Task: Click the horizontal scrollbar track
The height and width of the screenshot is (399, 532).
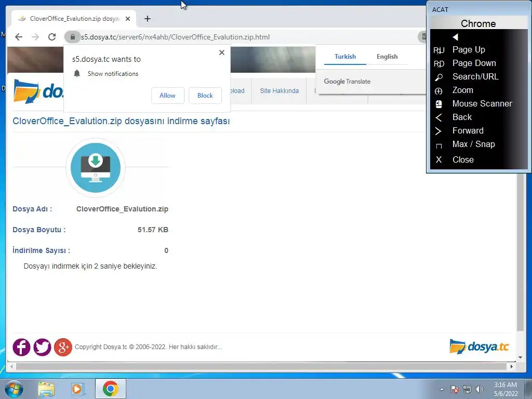Action: 261,366
